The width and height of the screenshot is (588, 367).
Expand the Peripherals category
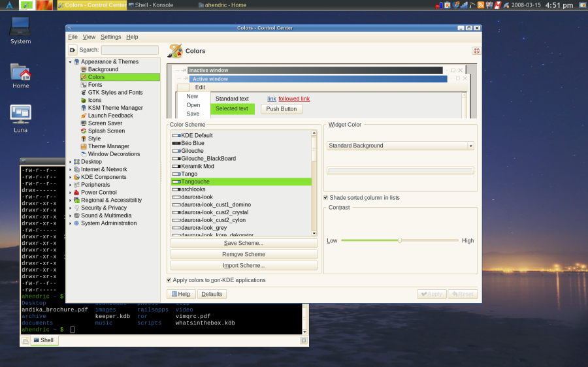(70, 185)
